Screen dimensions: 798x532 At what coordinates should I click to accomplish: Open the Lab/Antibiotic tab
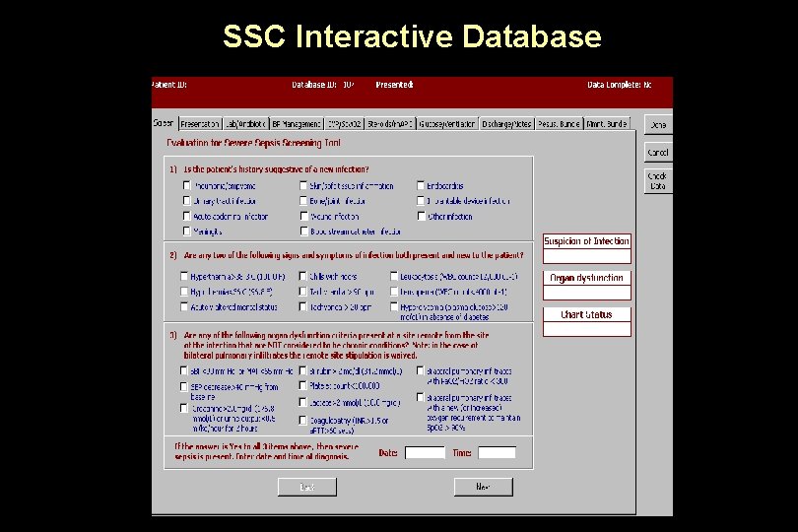pos(245,124)
